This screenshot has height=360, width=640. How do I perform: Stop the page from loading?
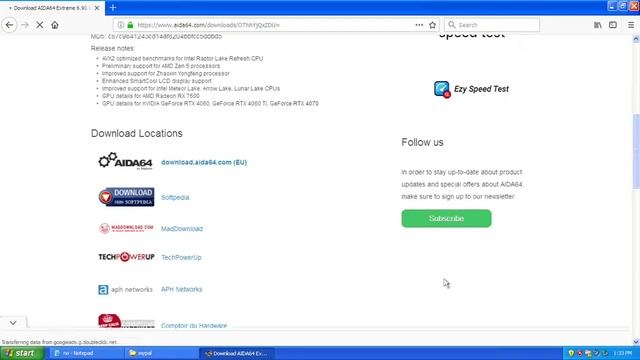(x=40, y=25)
